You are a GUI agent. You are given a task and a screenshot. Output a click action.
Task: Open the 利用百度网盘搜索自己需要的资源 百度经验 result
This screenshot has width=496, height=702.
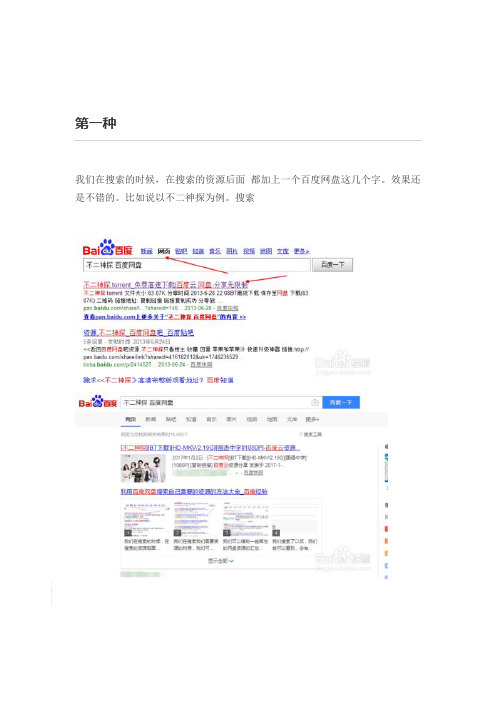click(194, 492)
